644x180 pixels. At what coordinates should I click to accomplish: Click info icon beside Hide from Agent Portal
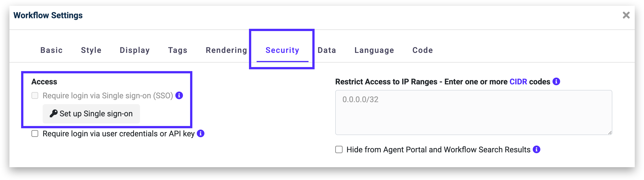(537, 149)
